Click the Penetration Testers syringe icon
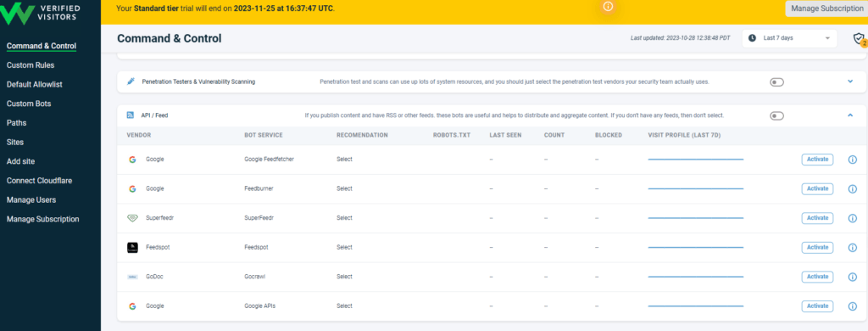 (131, 81)
